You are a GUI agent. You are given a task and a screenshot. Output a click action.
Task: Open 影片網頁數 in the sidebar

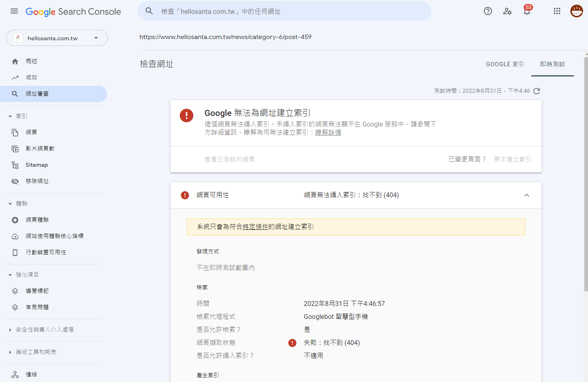tap(53, 149)
